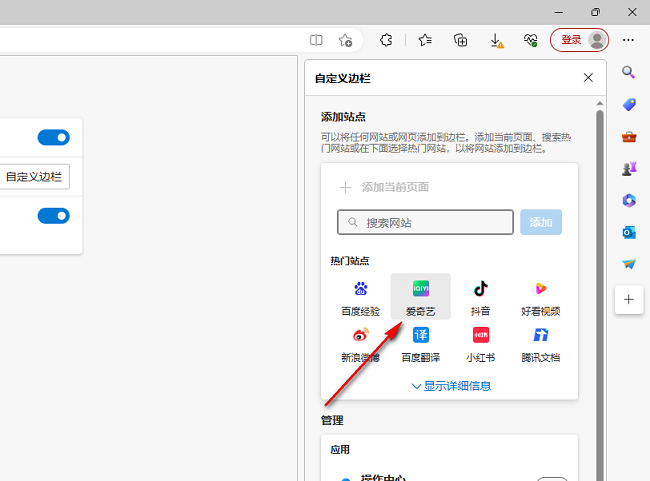Click the plus button on sidebar
Image resolution: width=650 pixels, height=481 pixels.
coord(629,298)
